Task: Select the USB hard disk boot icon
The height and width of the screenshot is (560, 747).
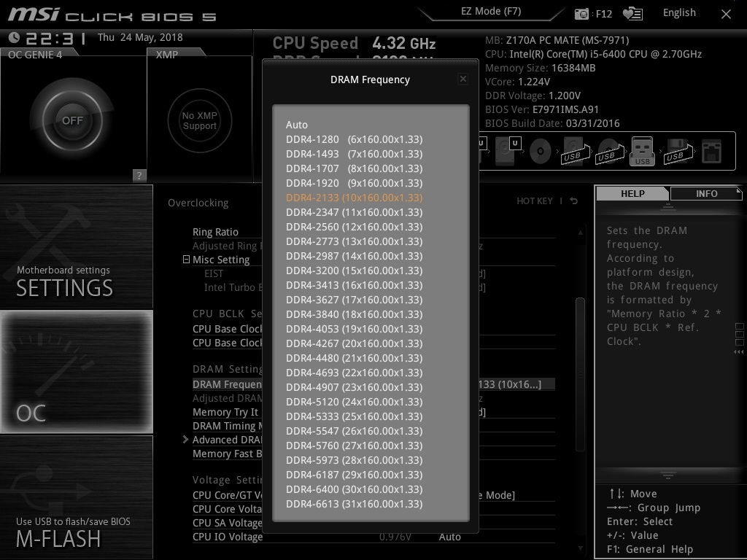Action: tap(575, 151)
